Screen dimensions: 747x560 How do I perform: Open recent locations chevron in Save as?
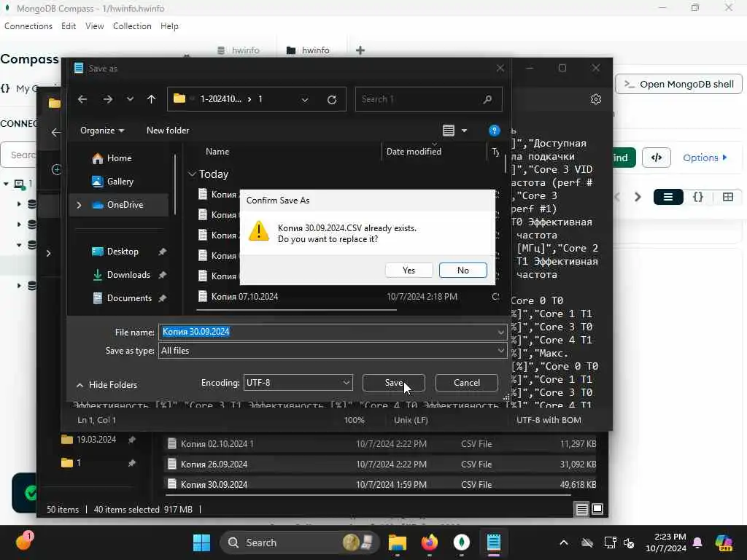[x=130, y=99]
